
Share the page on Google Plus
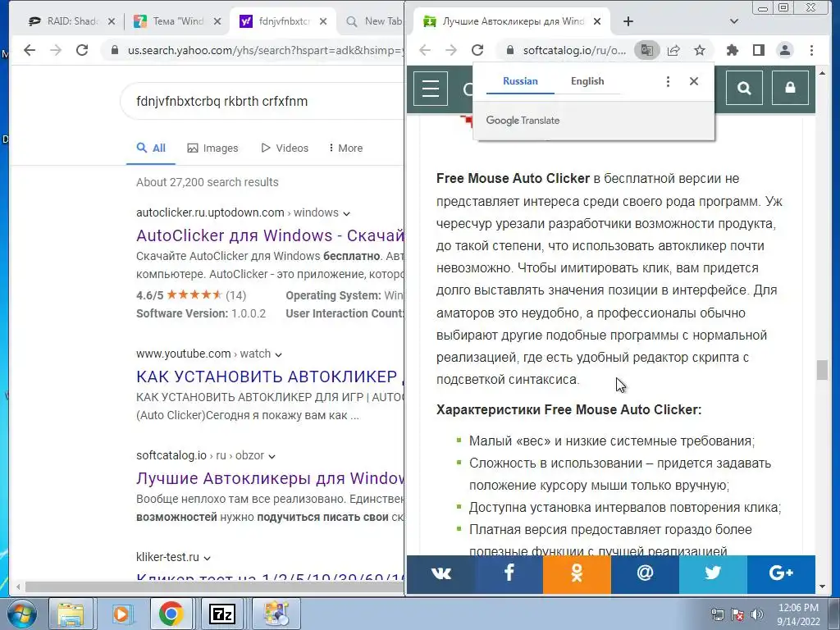(781, 573)
